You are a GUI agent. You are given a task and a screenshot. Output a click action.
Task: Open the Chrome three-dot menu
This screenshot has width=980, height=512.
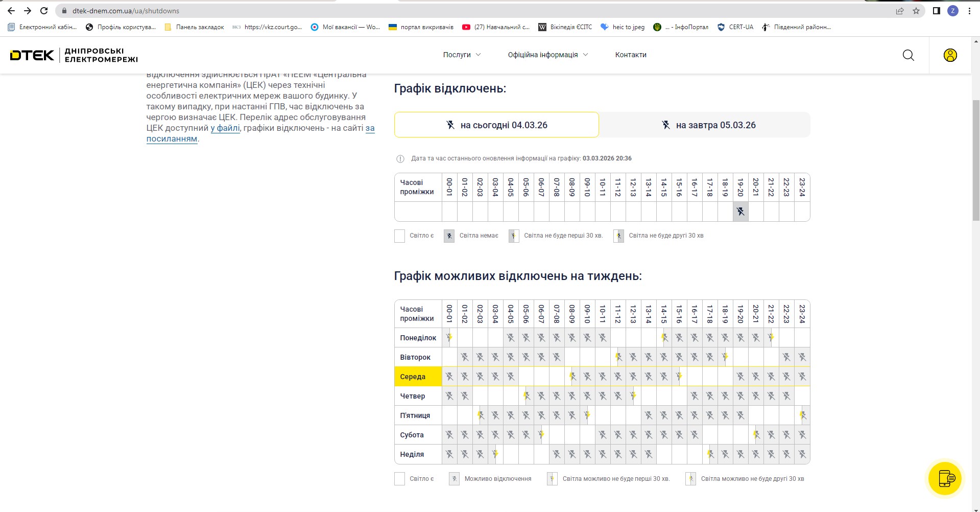(969, 11)
